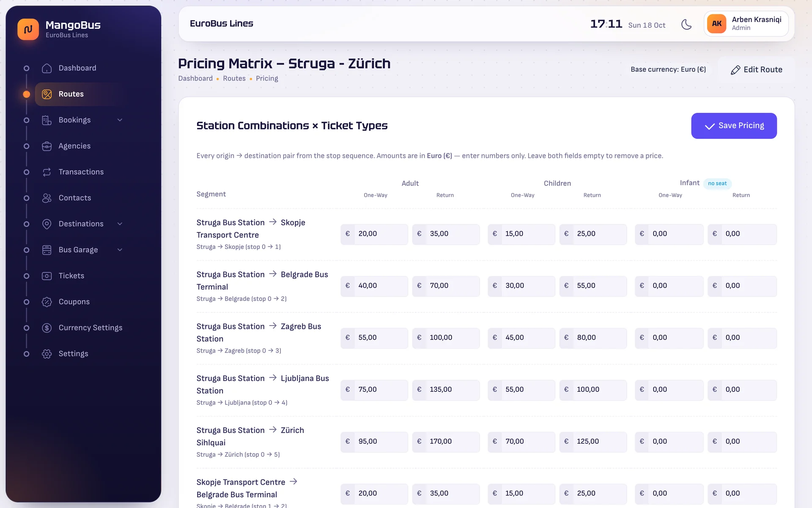The image size is (812, 508).
Task: Click the Bus Garage icon
Action: pos(47,250)
